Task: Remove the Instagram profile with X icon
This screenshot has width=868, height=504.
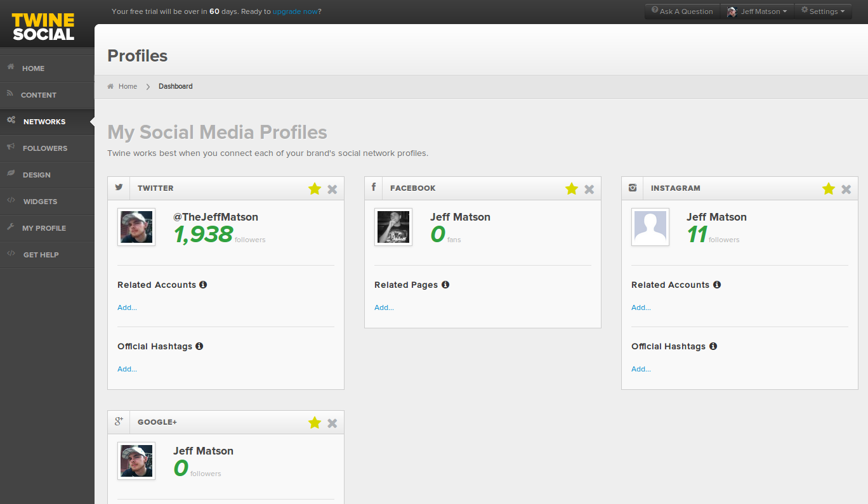Action: [846, 189]
